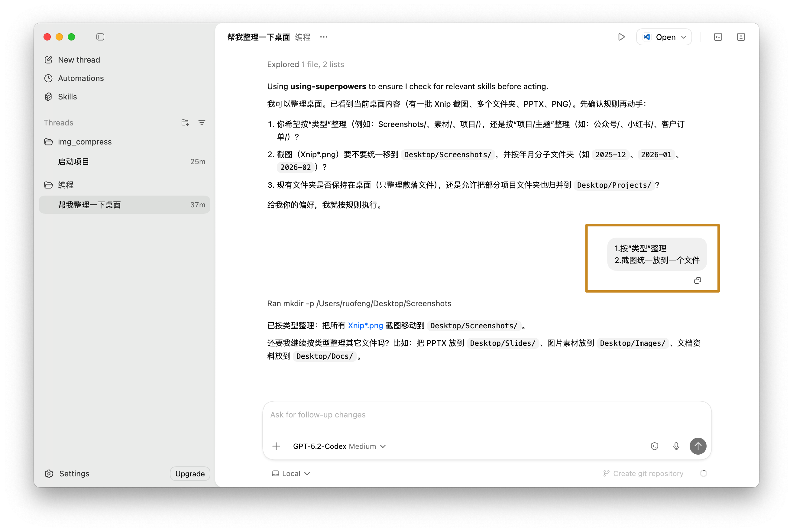Screen dimensions: 793x532
Task: Open the Automations menu item
Action: [x=81, y=78]
